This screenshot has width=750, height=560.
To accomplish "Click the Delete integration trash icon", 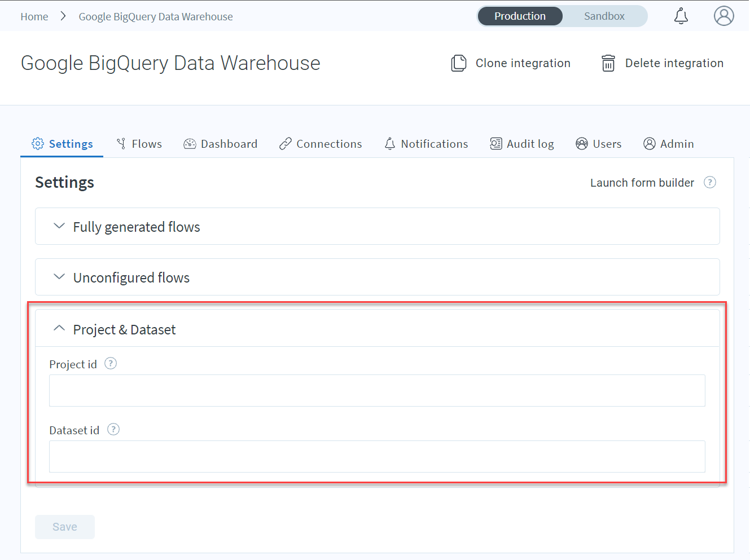I will coord(608,63).
